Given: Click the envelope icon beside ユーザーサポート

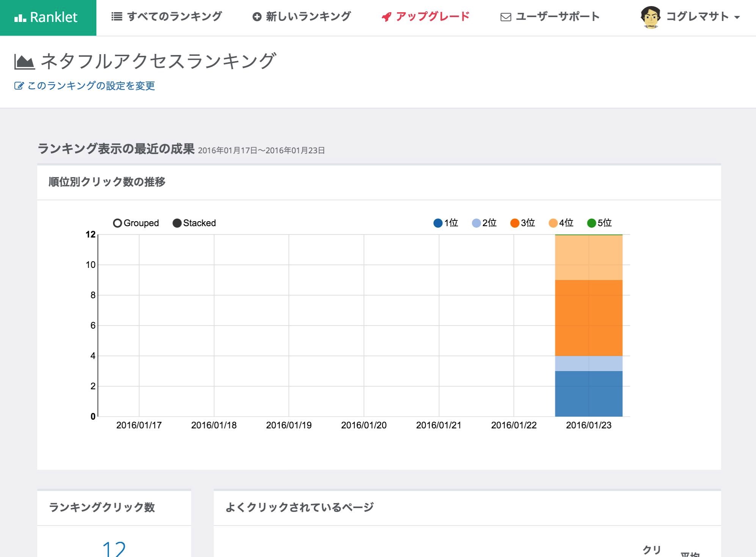Looking at the screenshot, I should [506, 17].
